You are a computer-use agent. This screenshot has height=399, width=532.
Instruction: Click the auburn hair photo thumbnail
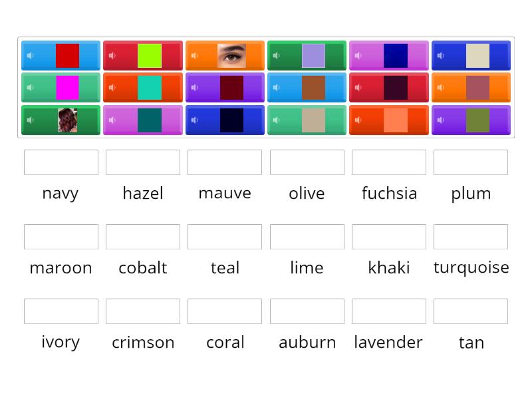pos(67,120)
